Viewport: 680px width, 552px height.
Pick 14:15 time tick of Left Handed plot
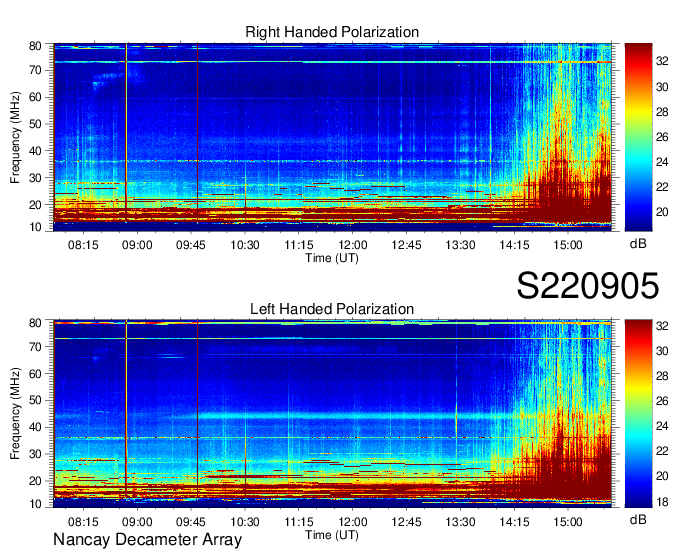514,521
